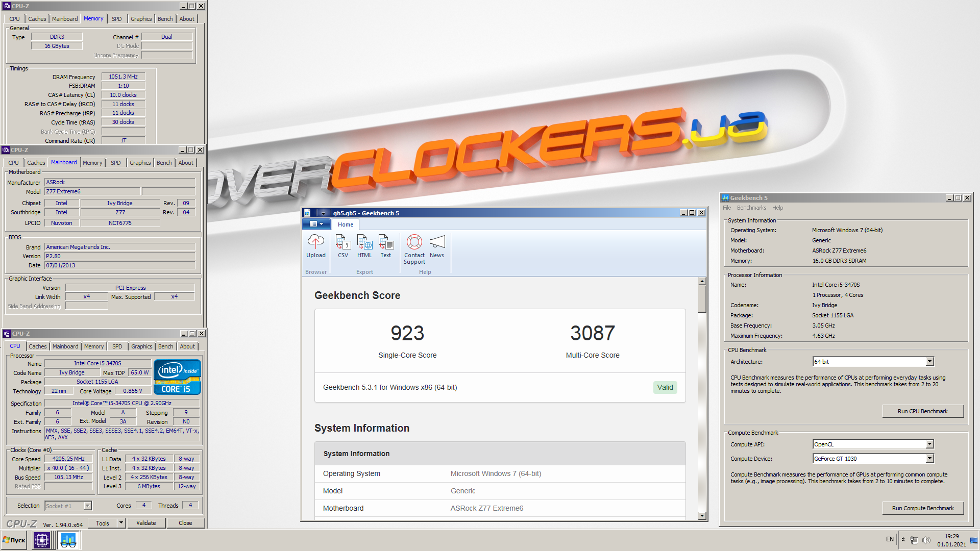
Task: Export results as CSV
Action: coord(343,246)
